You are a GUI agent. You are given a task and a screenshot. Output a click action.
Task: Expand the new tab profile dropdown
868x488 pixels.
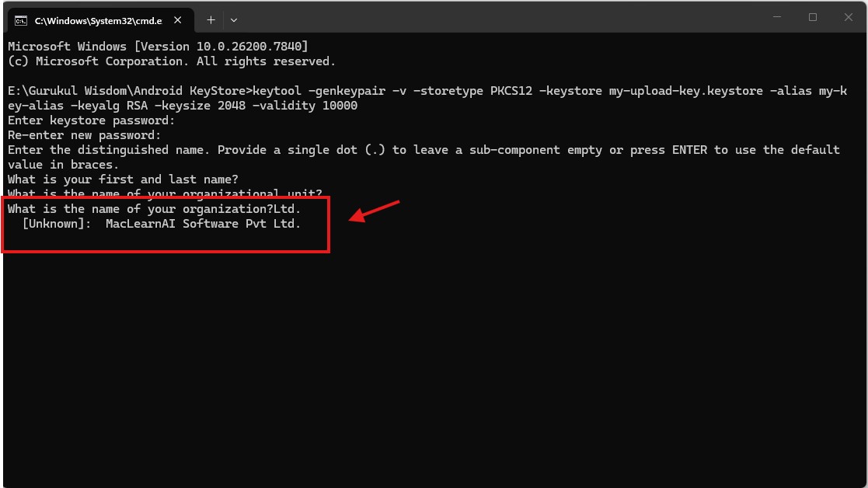coord(234,20)
